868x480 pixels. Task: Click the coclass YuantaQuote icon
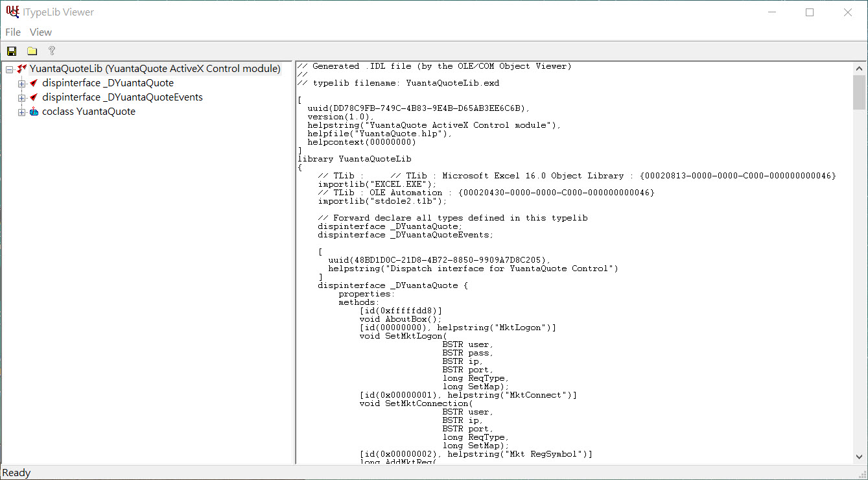click(34, 112)
